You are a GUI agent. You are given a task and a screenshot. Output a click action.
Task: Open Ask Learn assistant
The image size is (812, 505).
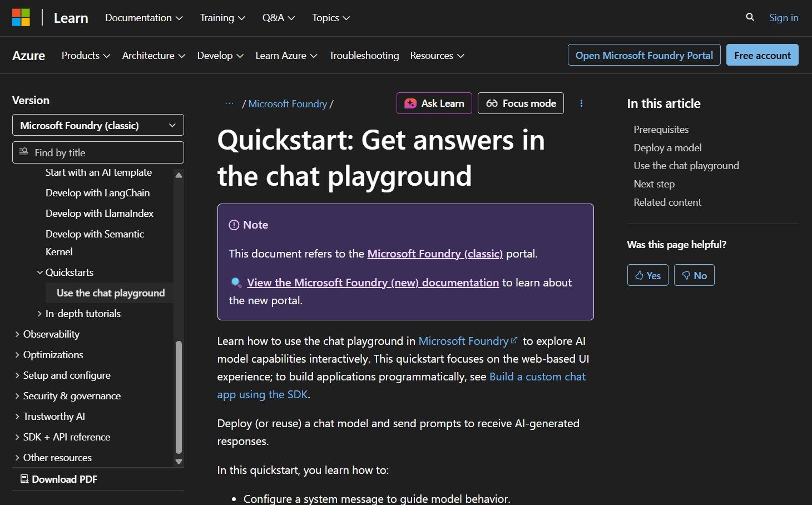(434, 103)
